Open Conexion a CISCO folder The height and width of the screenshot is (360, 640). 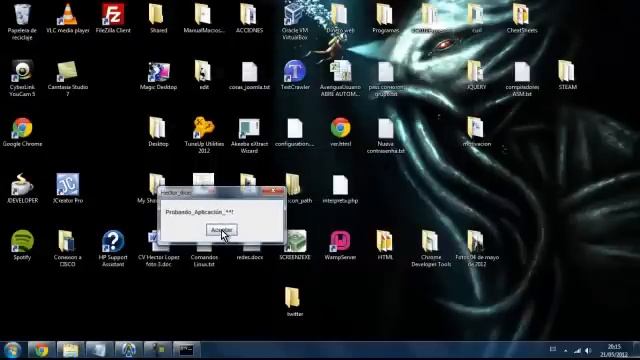pos(68,248)
